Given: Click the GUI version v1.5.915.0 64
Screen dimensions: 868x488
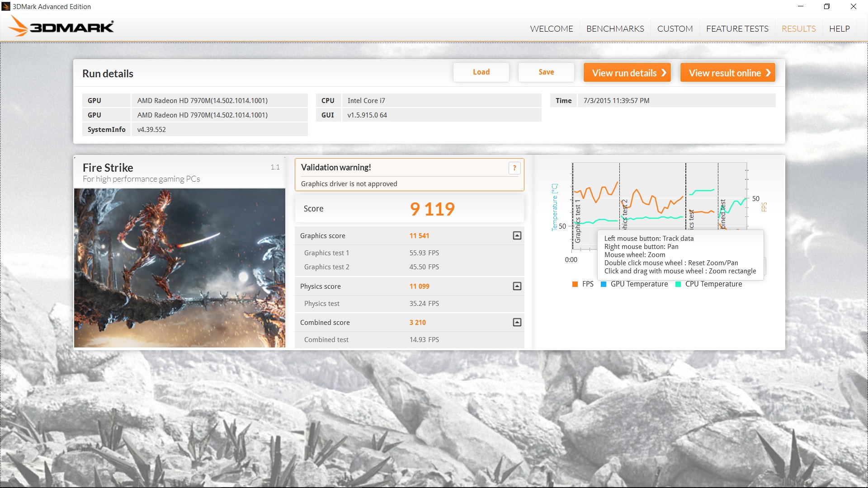Looking at the screenshot, I should [367, 115].
